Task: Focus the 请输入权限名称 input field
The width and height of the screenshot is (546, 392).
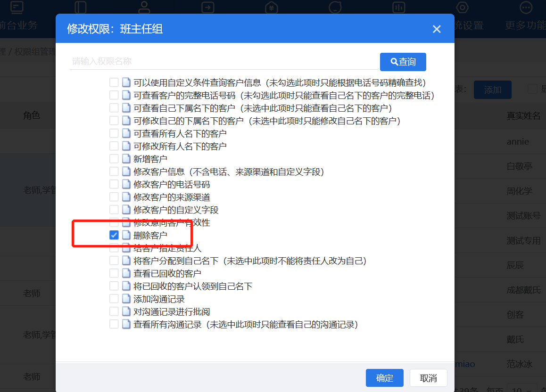Action: [x=223, y=62]
